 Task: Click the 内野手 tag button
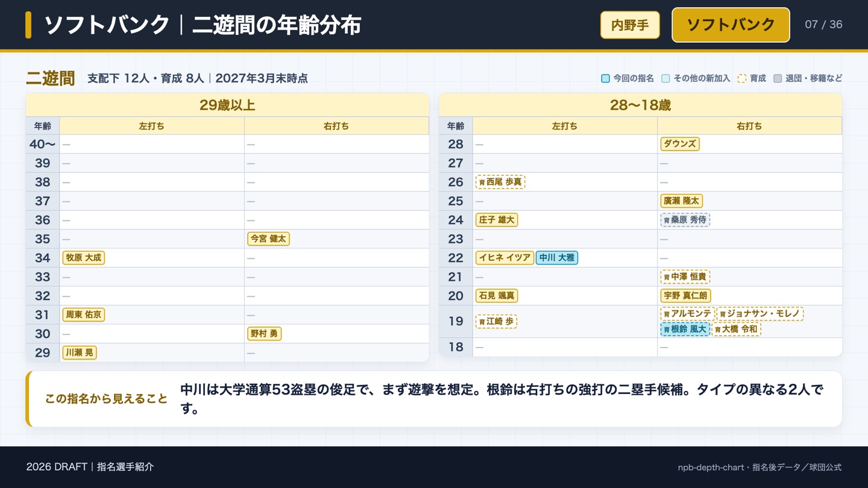click(630, 25)
